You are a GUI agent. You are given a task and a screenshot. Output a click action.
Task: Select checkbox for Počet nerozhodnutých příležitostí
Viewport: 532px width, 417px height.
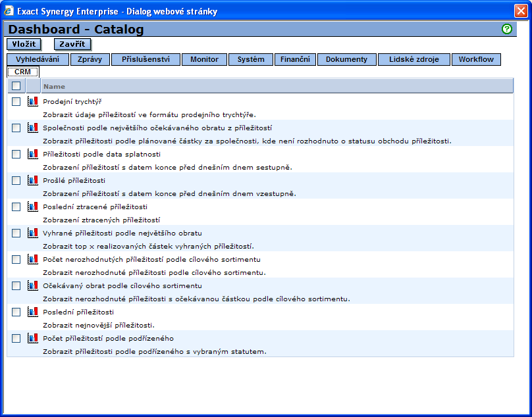[16, 259]
